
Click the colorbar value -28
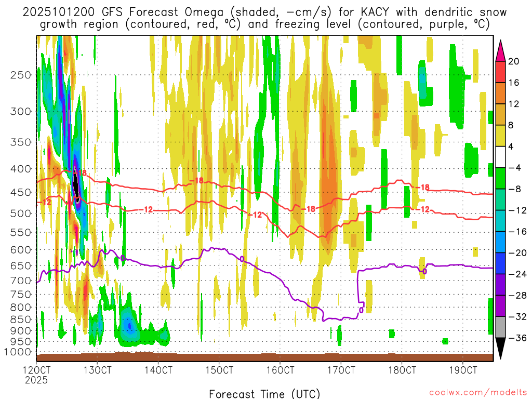517,296
